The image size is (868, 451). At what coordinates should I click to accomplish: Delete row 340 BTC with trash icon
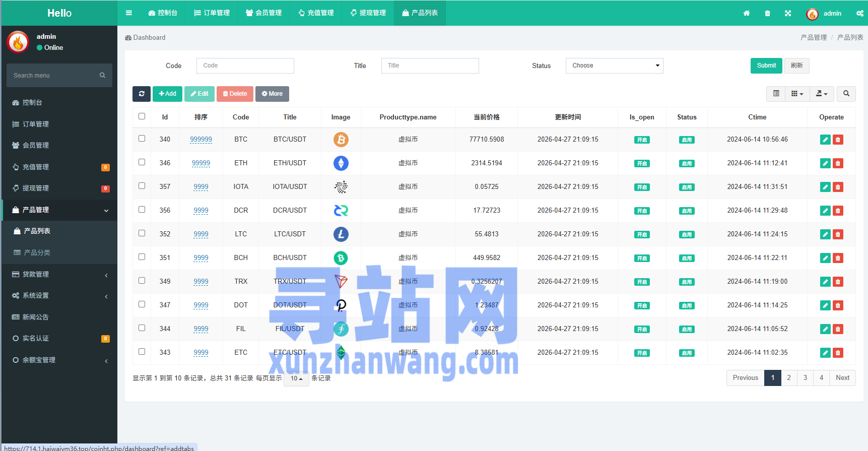pyautogui.click(x=838, y=140)
